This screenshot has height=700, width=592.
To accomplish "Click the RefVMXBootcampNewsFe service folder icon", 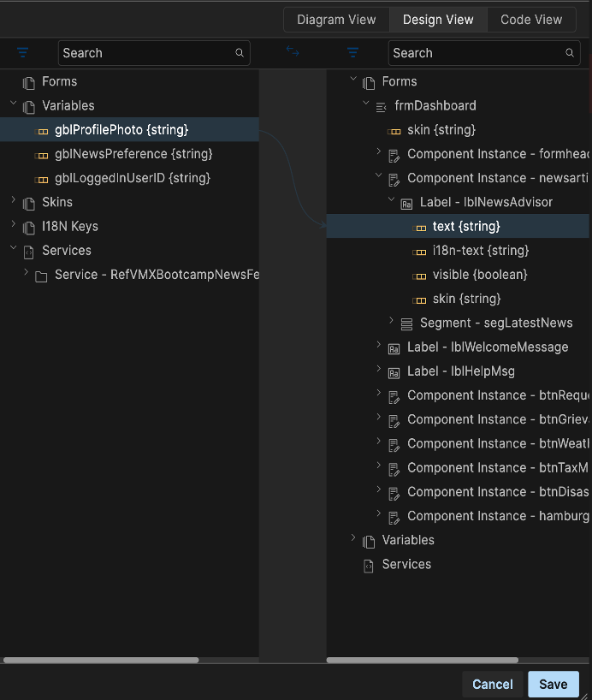I will (41, 276).
